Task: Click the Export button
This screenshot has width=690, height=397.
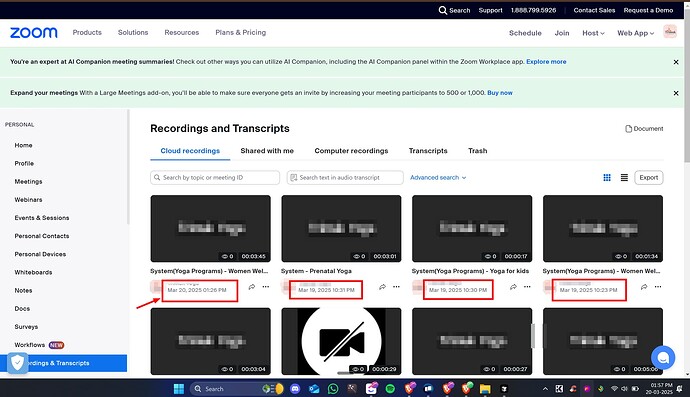Action: click(x=649, y=177)
